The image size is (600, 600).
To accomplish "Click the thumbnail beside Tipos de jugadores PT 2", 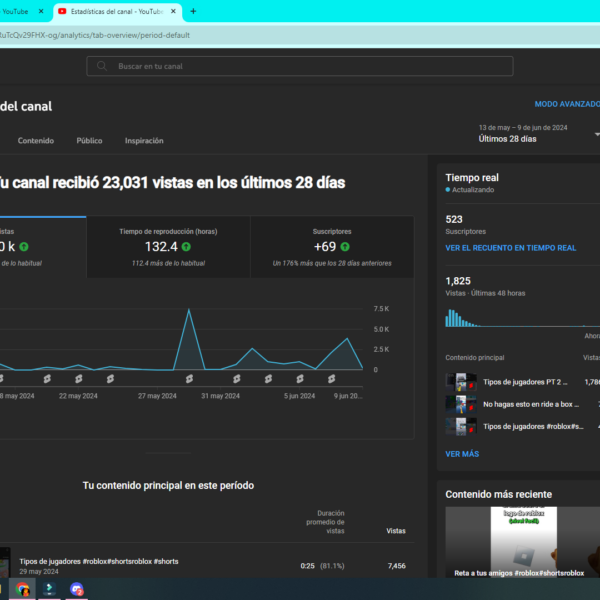I will [461, 382].
